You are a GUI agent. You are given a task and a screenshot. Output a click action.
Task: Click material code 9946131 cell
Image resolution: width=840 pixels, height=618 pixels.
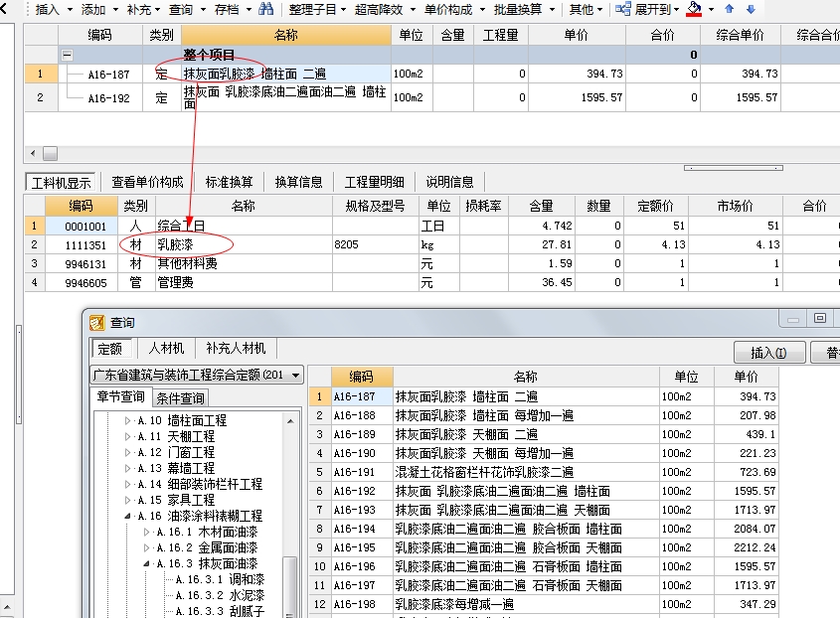pyautogui.click(x=82, y=264)
